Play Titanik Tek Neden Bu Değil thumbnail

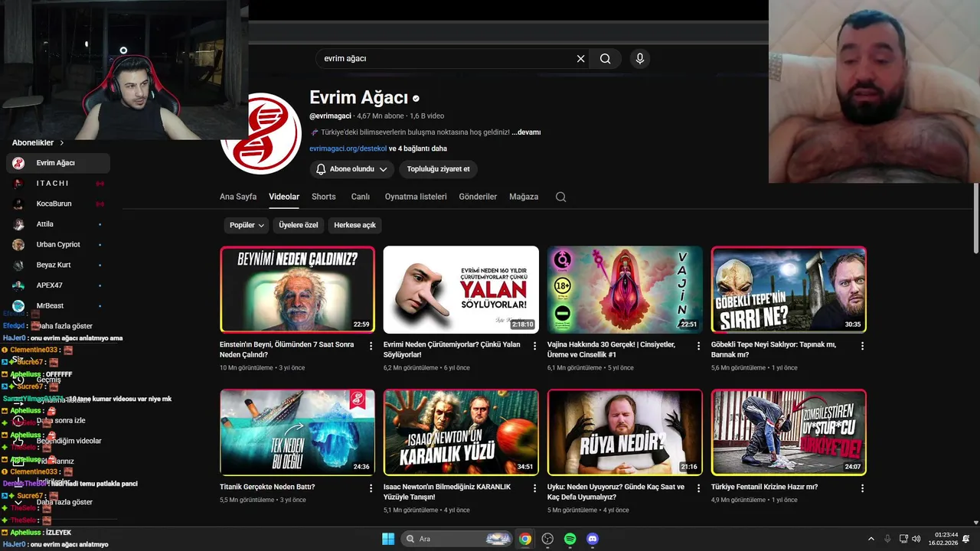[x=297, y=432]
